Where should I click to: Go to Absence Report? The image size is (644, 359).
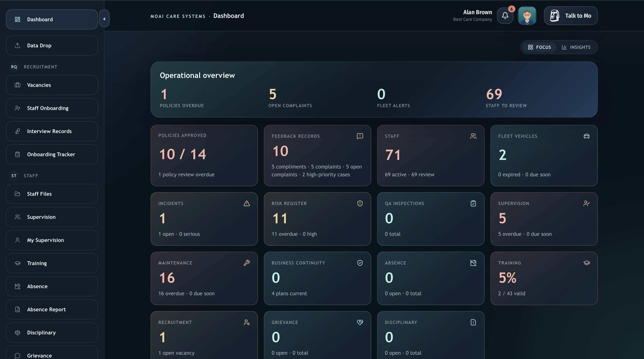pyautogui.click(x=52, y=309)
